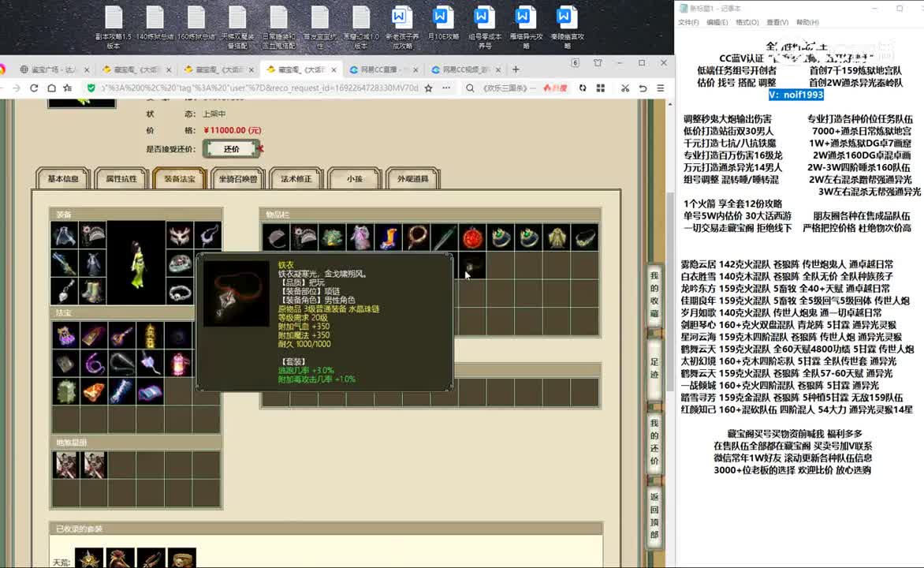Switch to the 小孩 tab
924x568 pixels.
(355, 179)
